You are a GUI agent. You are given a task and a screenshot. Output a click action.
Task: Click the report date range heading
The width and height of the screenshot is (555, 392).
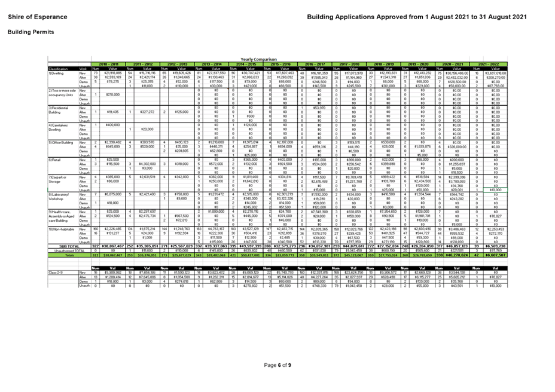tap(416, 17)
